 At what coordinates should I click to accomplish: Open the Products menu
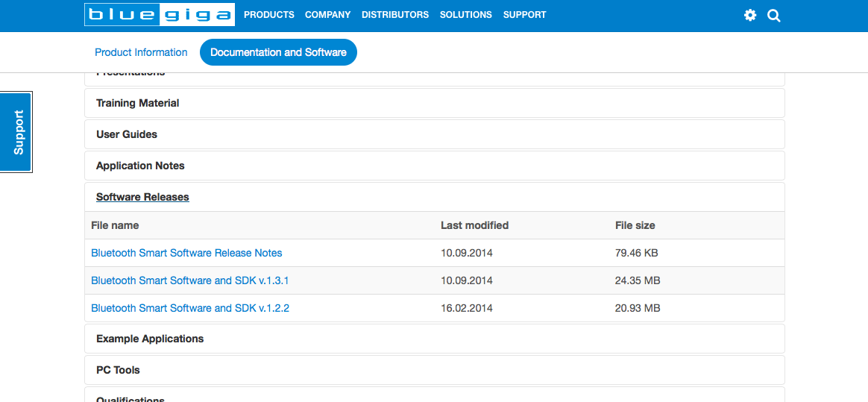pos(268,15)
